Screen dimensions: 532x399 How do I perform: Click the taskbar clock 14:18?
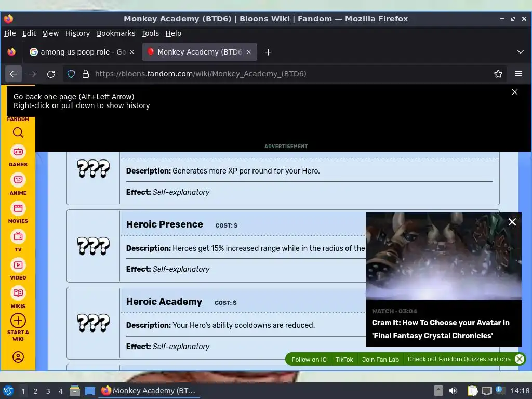520,391
